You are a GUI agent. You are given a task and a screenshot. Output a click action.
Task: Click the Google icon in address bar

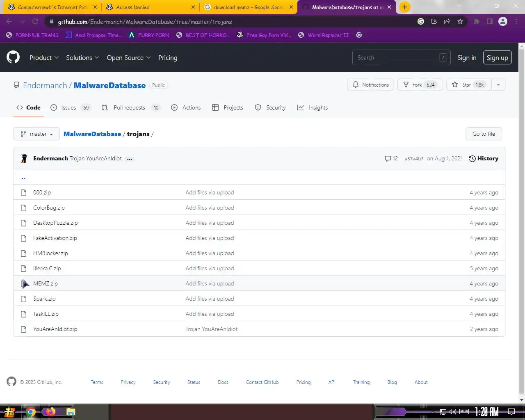pyautogui.click(x=421, y=21)
